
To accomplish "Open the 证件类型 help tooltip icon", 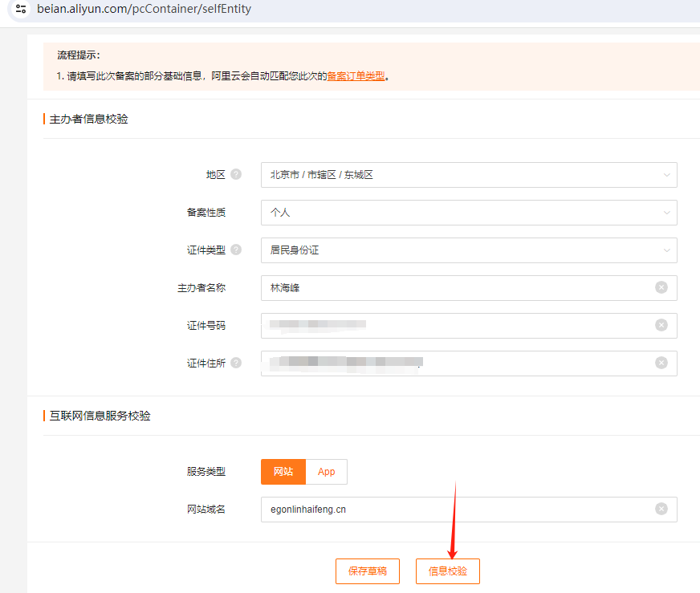I will (235, 250).
